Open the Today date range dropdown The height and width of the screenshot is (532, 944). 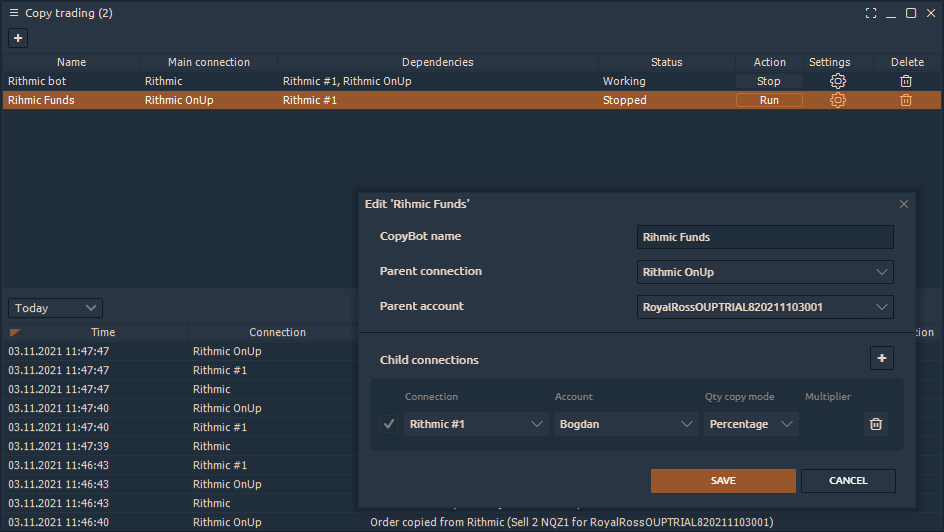(55, 308)
